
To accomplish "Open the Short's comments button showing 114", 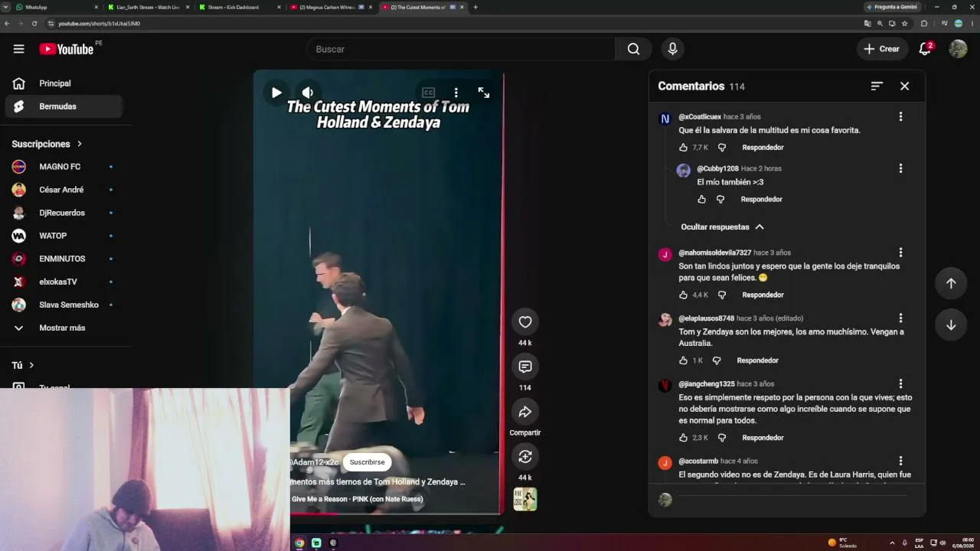I will pyautogui.click(x=525, y=367).
